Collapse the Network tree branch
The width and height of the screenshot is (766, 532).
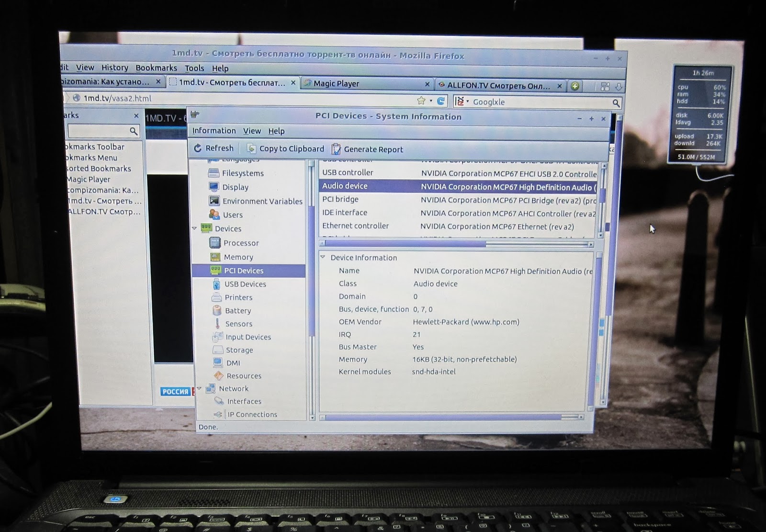pyautogui.click(x=199, y=388)
